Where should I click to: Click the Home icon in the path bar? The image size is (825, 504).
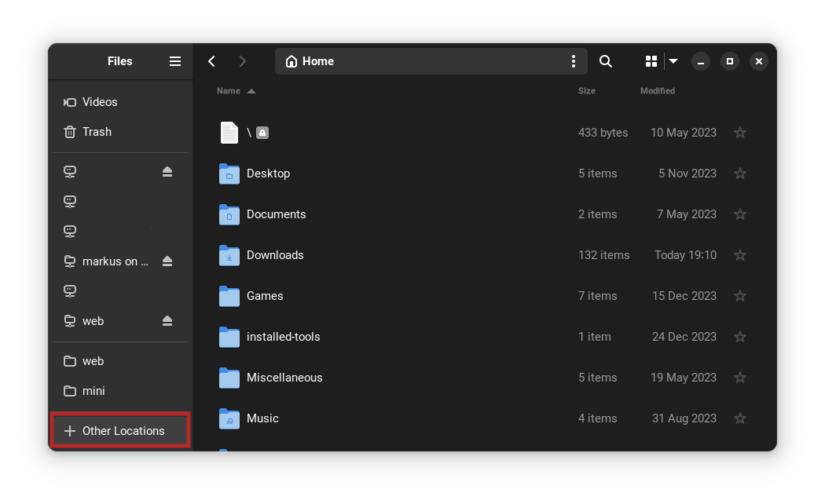pos(290,60)
